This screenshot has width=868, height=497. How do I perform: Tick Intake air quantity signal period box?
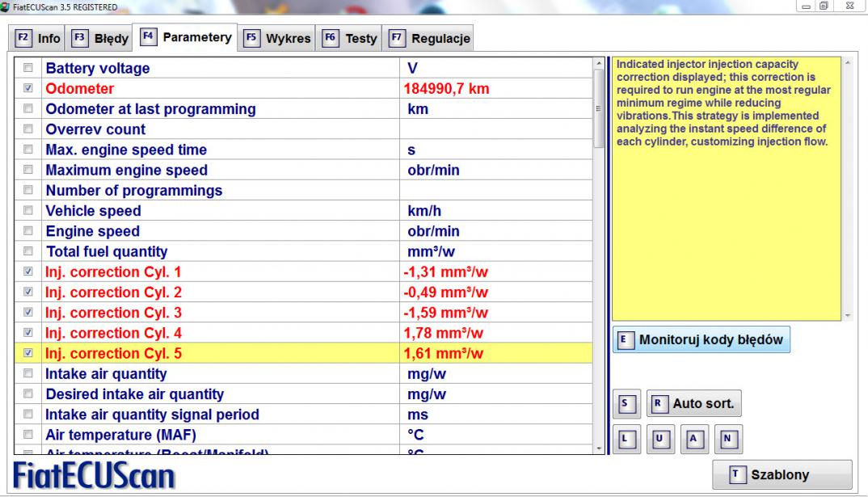click(27, 414)
